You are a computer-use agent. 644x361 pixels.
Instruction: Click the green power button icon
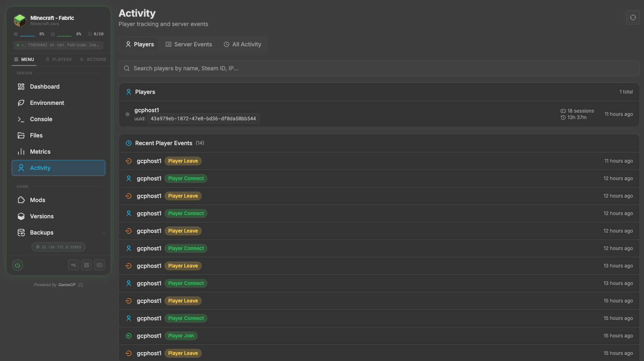pyautogui.click(x=17, y=265)
